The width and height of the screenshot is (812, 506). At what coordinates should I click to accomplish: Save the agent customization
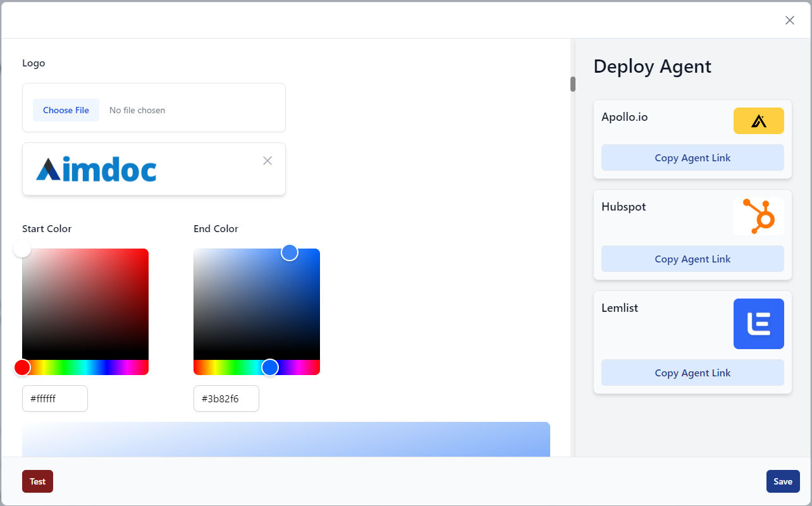[782, 481]
